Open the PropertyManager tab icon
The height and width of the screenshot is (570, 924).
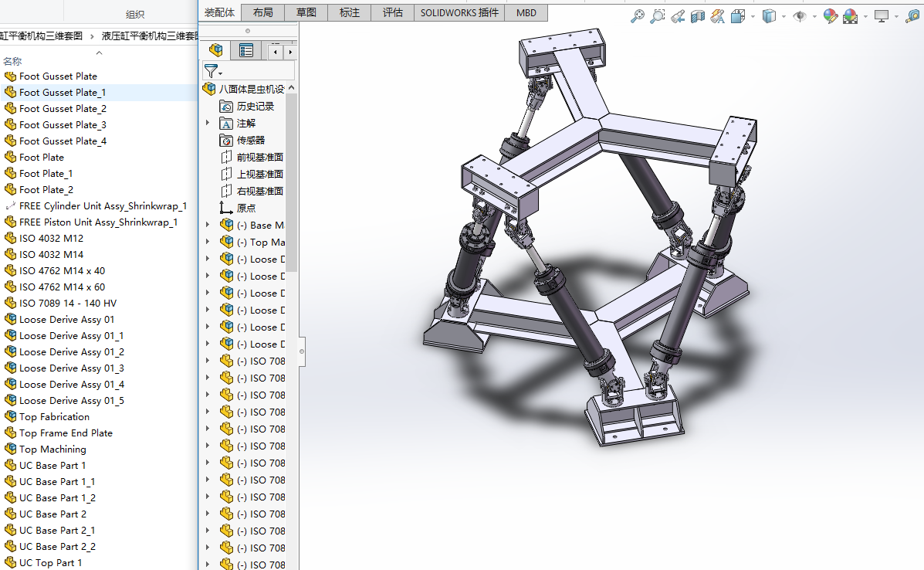[246, 51]
